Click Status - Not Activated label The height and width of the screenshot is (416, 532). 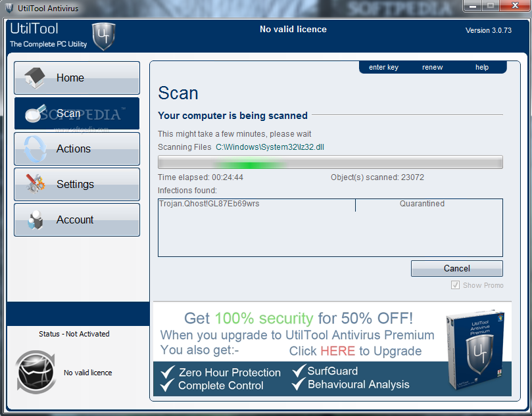pos(74,334)
